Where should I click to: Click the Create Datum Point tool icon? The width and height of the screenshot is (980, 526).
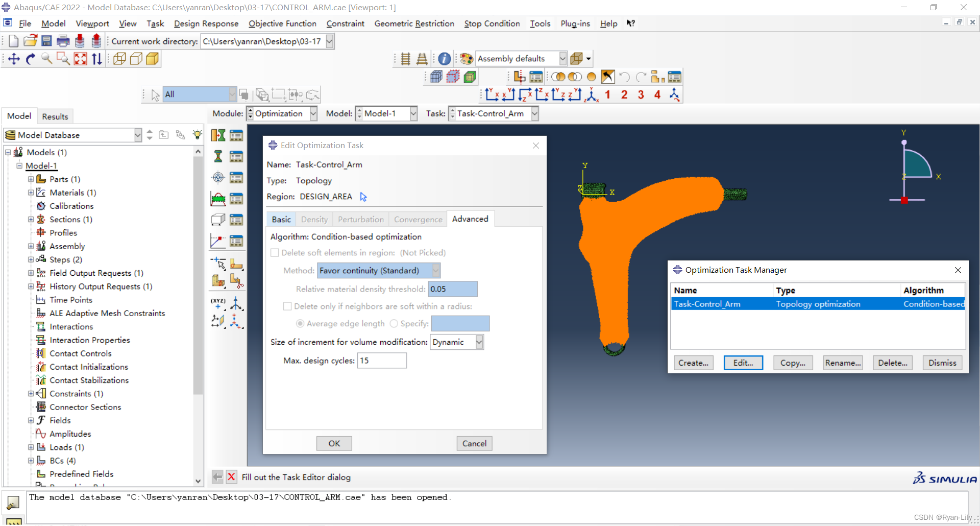click(218, 303)
